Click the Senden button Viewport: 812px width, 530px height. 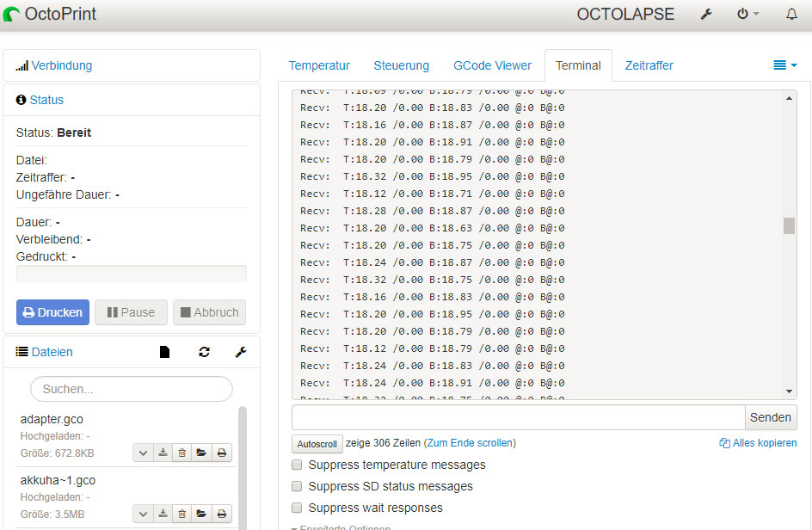pyautogui.click(x=770, y=417)
